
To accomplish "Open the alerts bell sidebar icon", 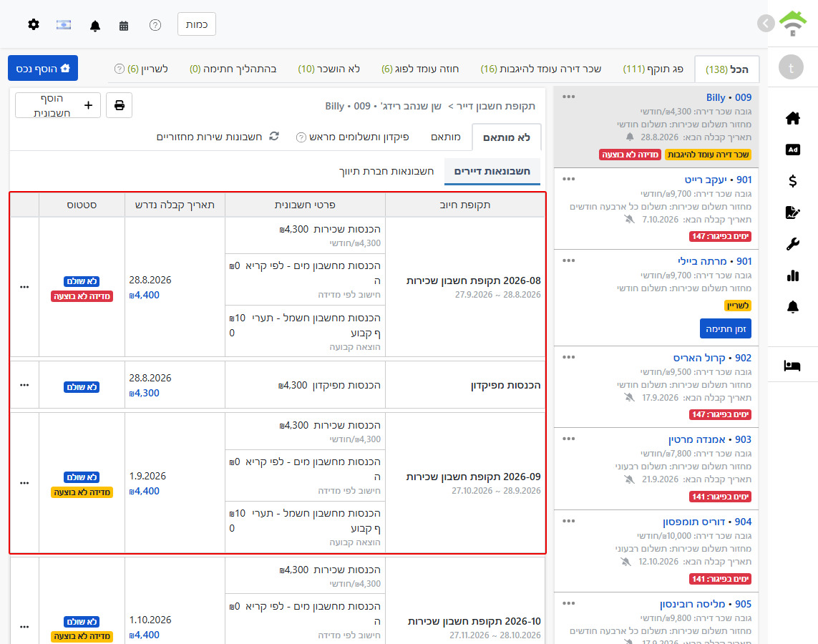I will 792,307.
